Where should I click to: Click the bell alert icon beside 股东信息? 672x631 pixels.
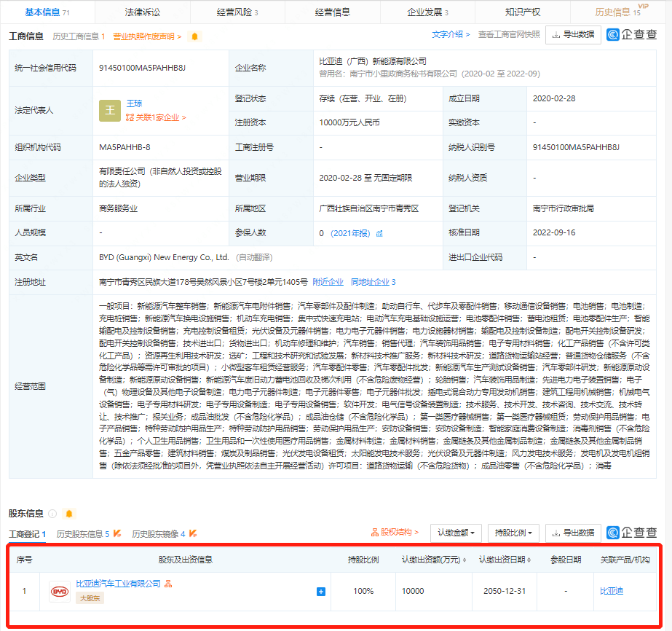click(x=69, y=514)
